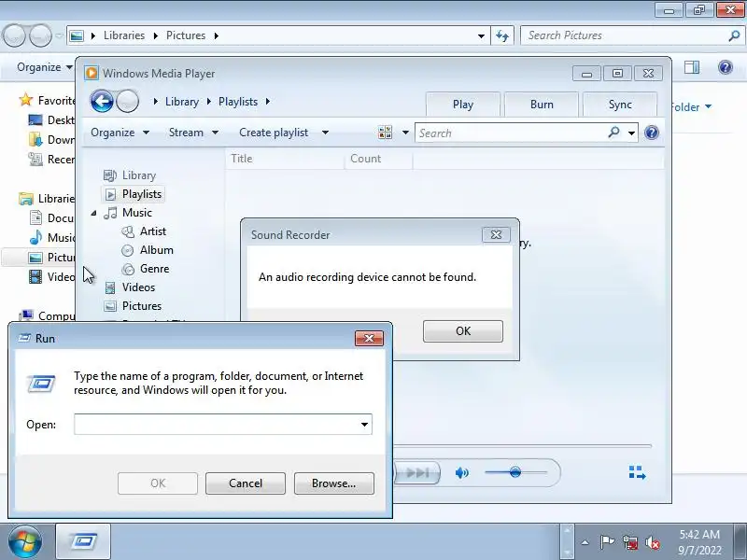747x560 pixels.
Task: Click the network tray icon
Action: click(630, 542)
